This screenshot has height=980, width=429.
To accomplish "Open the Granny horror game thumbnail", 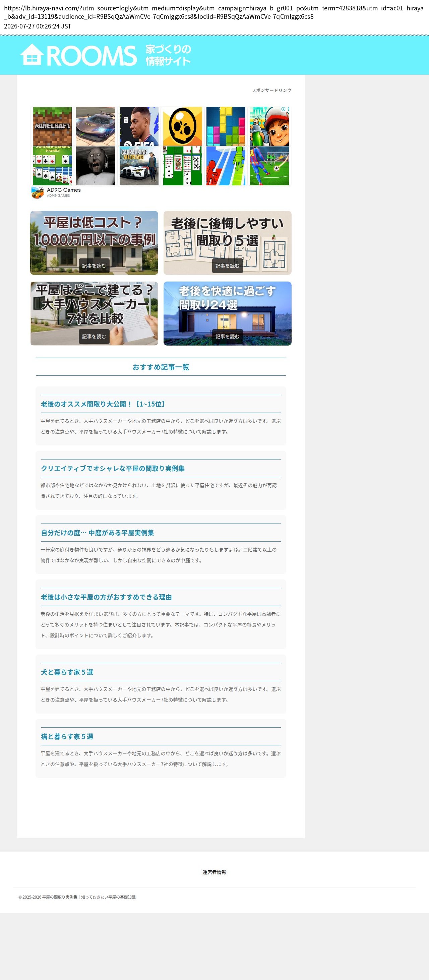I will (x=96, y=166).
